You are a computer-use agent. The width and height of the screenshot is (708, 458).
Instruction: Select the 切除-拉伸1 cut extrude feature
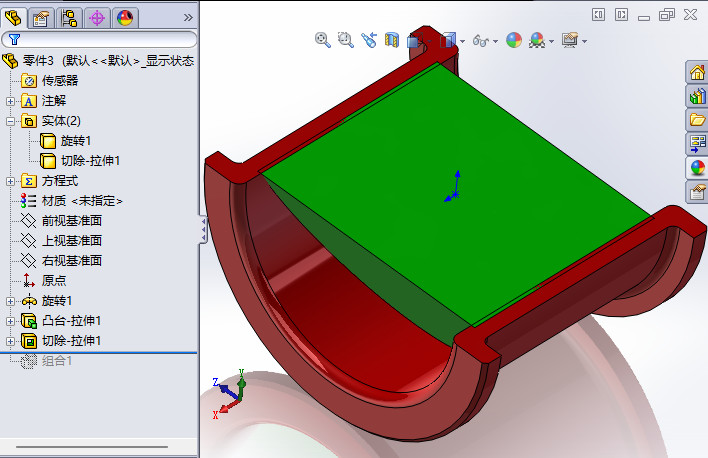[61, 341]
